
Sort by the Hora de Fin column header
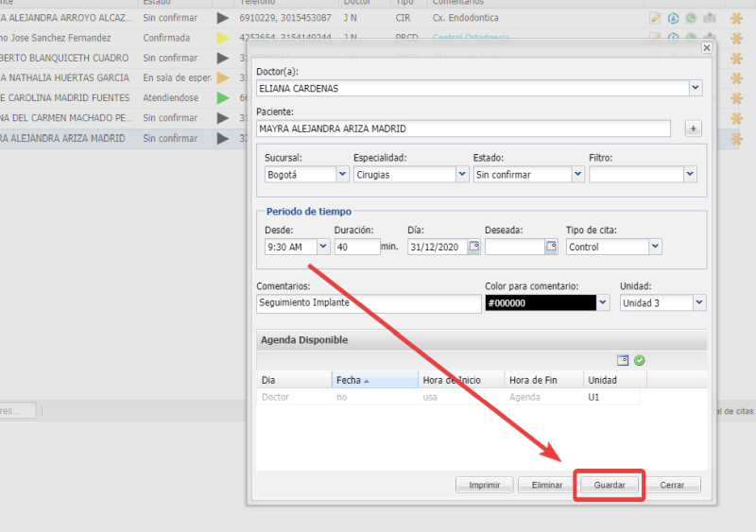(x=544, y=380)
